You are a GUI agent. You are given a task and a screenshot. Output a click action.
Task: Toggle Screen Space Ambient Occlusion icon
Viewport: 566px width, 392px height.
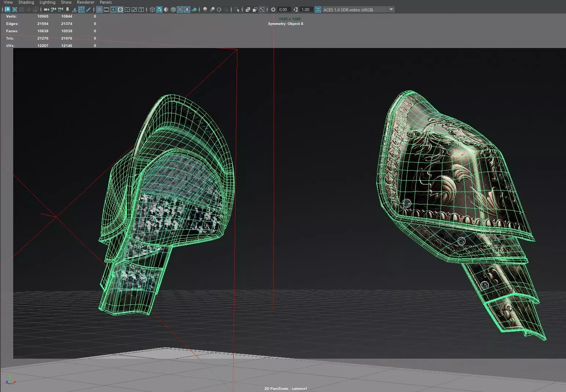click(205, 10)
